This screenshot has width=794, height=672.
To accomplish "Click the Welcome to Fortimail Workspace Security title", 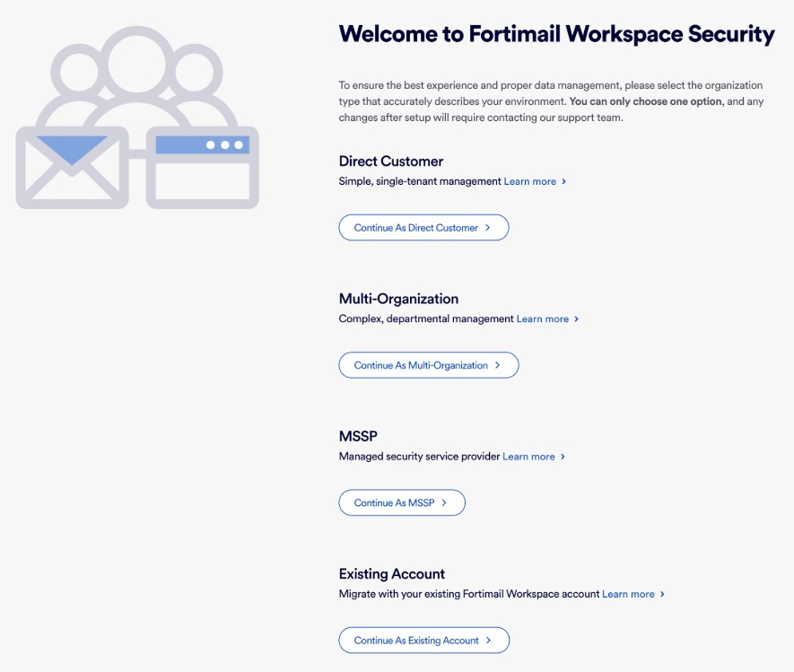I will click(x=556, y=35).
